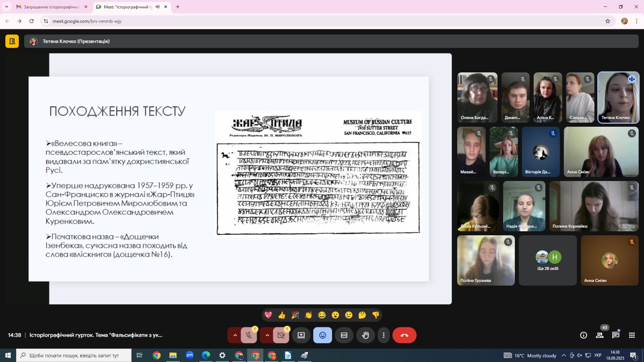644x362 pixels.
Task: Leave the call with red hang-up button
Action: (x=404, y=335)
